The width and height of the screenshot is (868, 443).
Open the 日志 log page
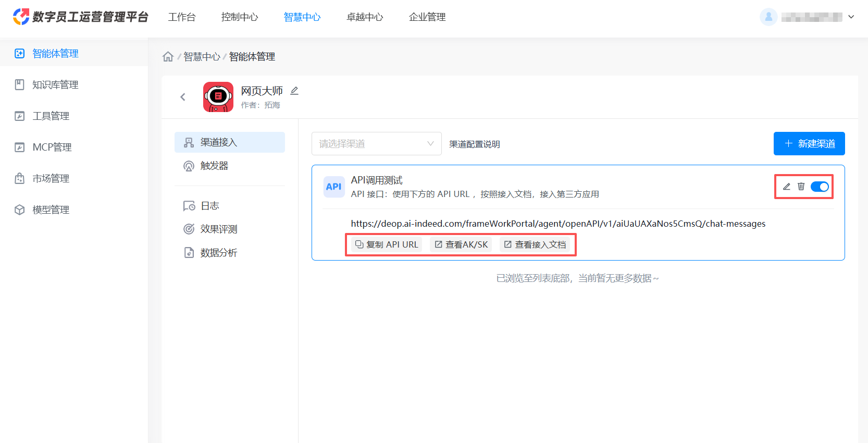click(209, 206)
